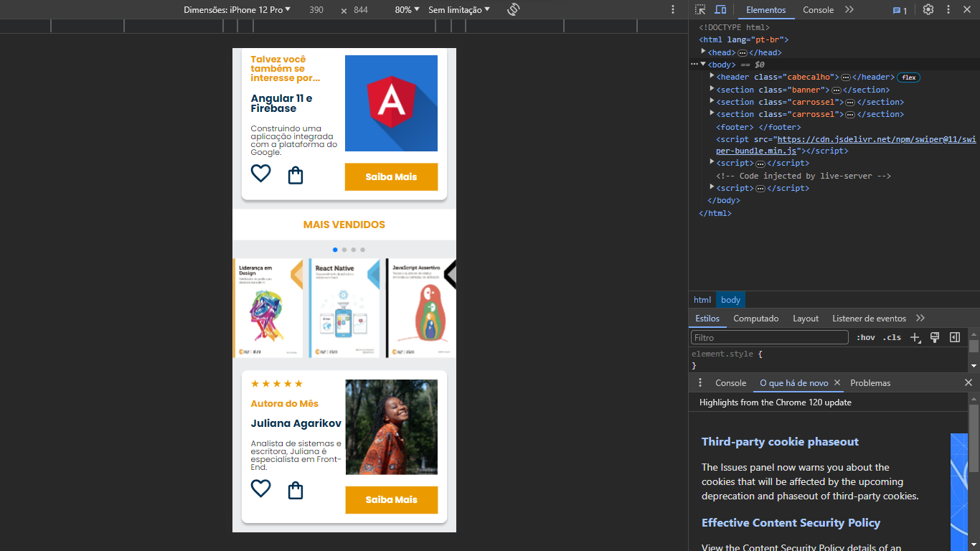Expand the header cabecalho node
Image resolution: width=980 pixels, height=551 pixels.
pyautogui.click(x=712, y=76)
